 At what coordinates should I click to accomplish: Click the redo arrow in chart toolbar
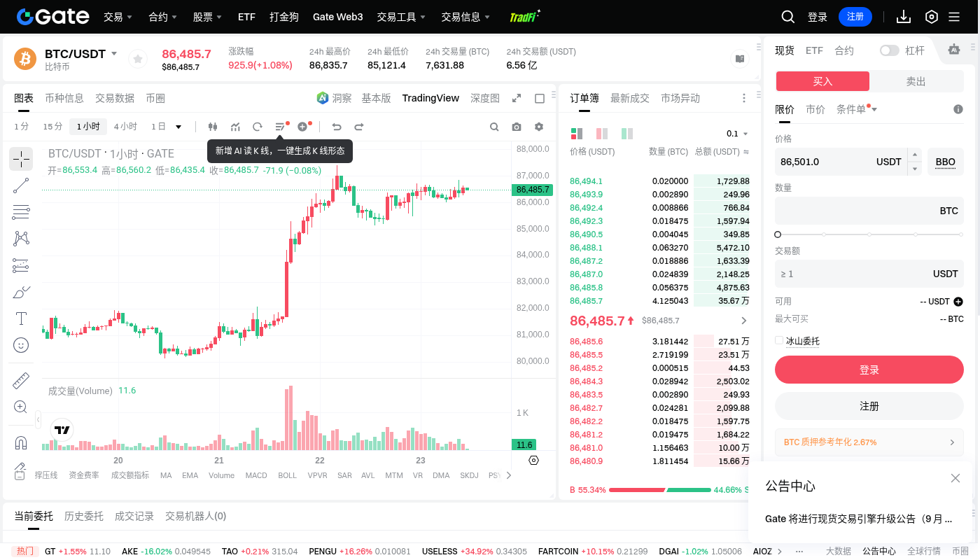tap(359, 127)
